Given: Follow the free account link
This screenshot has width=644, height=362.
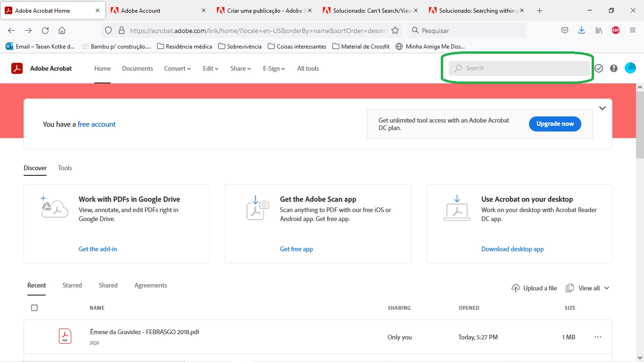Looking at the screenshot, I should [x=97, y=124].
